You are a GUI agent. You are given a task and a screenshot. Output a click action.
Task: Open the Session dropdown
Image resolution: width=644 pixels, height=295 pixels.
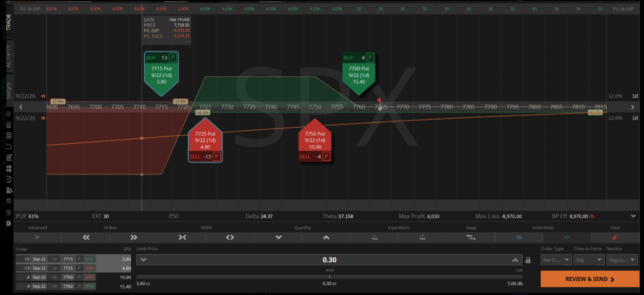point(622,260)
